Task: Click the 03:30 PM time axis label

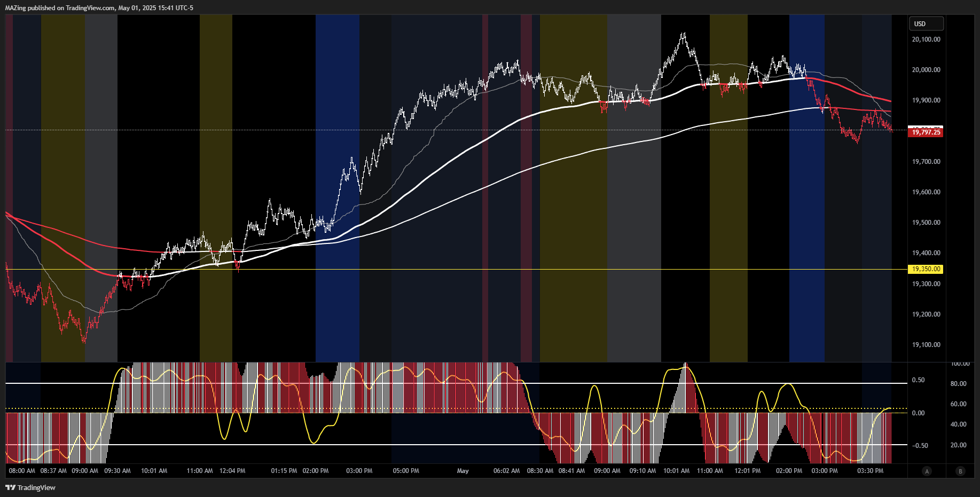Action: [870, 471]
